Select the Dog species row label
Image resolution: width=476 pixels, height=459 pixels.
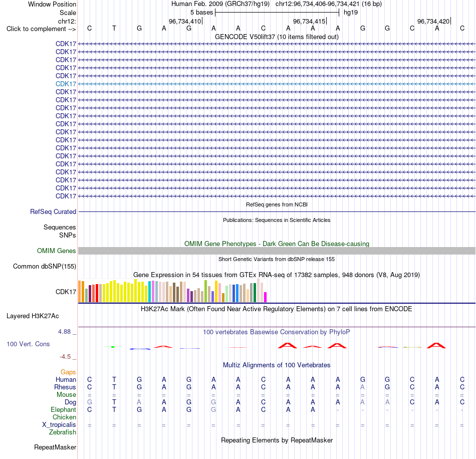coord(71,402)
